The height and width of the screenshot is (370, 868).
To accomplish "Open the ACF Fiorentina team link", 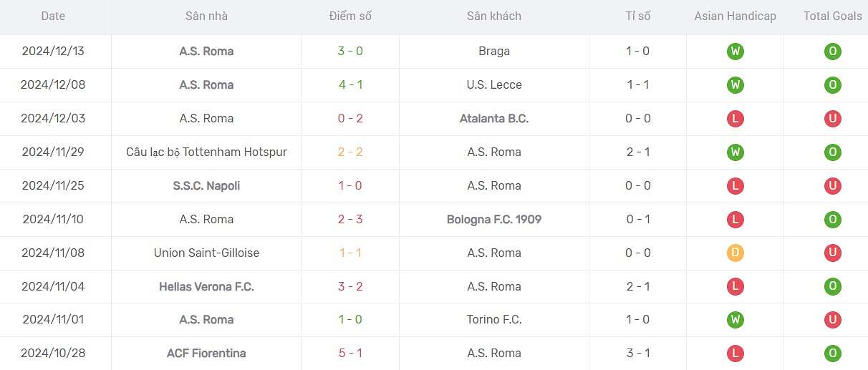I will (206, 354).
